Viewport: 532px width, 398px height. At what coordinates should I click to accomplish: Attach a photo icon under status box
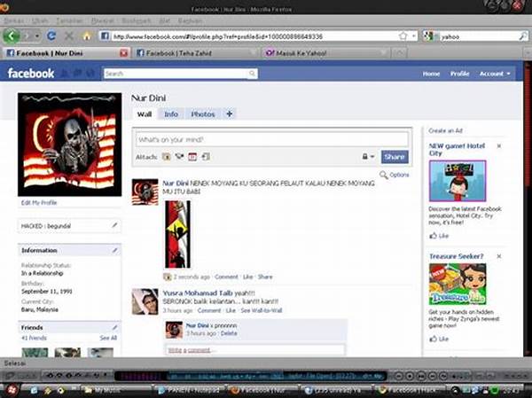click(166, 157)
